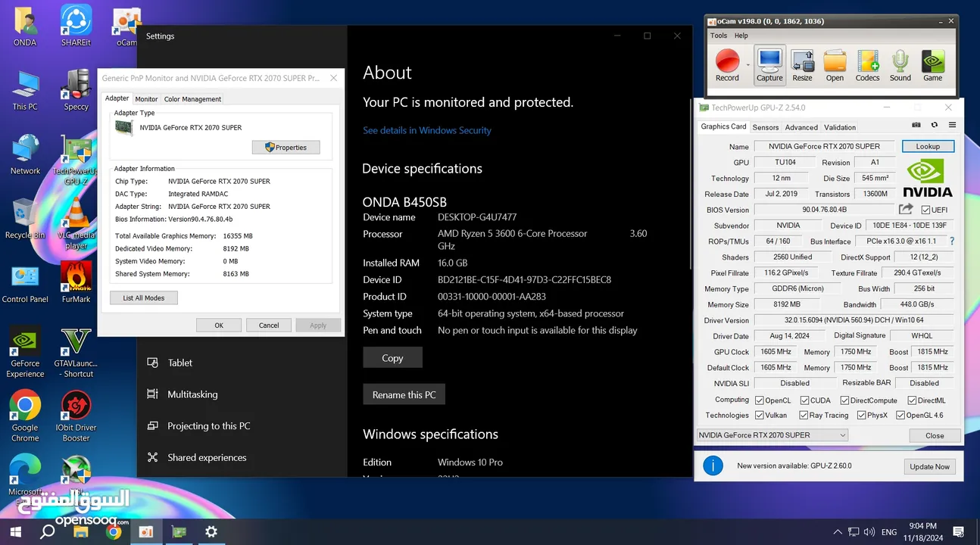Toggle the OpenGL 4.6 checkbox
Image resolution: width=980 pixels, height=545 pixels.
tap(900, 415)
